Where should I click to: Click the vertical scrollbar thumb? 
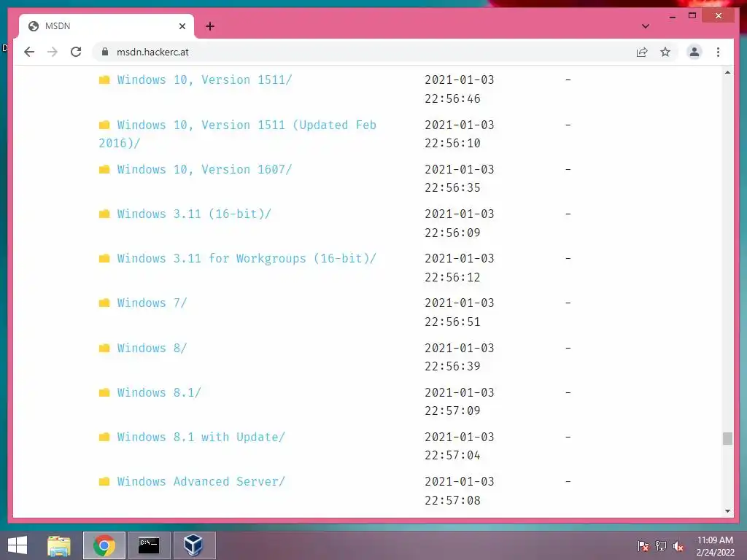click(727, 438)
